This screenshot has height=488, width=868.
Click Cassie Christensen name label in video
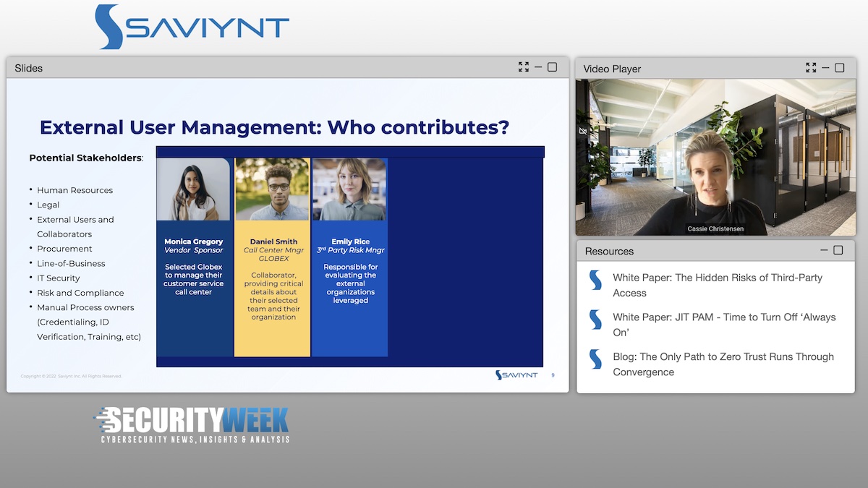tap(715, 229)
